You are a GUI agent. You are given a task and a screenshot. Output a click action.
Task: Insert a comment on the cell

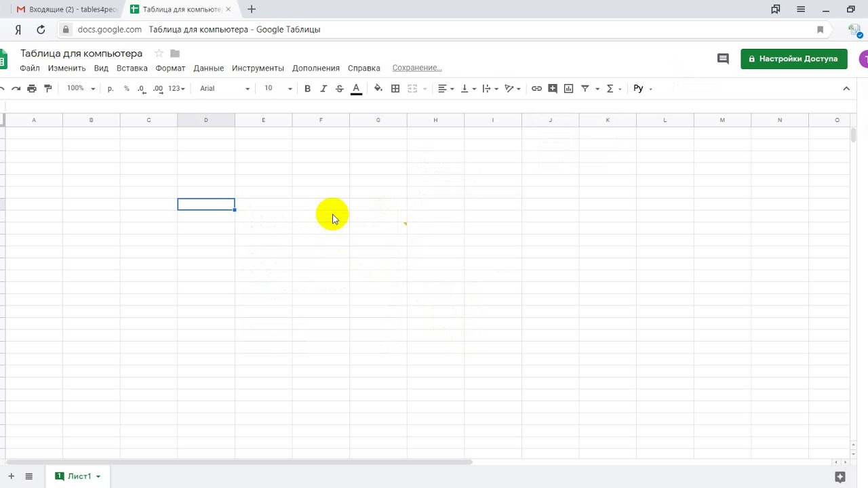coord(553,88)
